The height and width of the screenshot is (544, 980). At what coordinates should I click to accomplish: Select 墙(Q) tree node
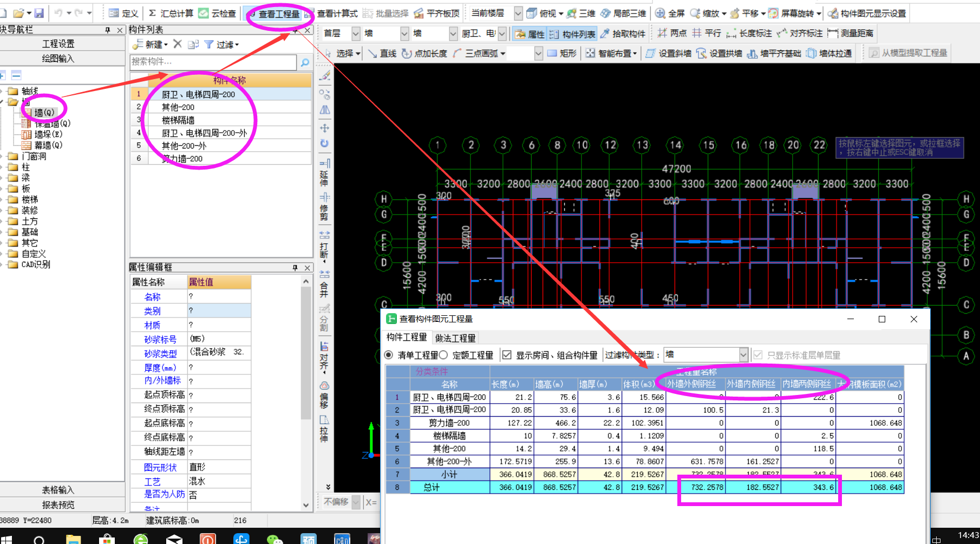43,113
